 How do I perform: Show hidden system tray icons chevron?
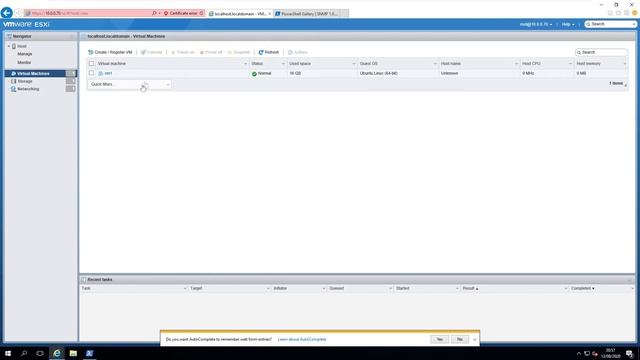point(578,353)
